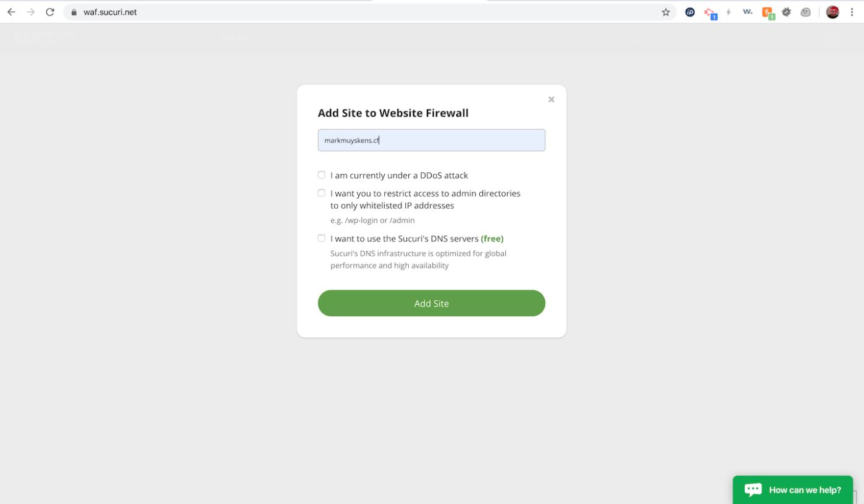
Task: Open the Chrome profile avatar
Action: [833, 12]
